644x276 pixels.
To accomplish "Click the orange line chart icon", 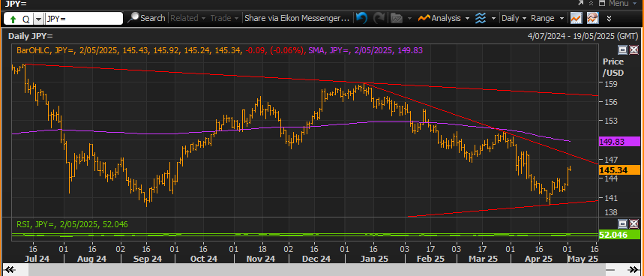I will point(576,18).
